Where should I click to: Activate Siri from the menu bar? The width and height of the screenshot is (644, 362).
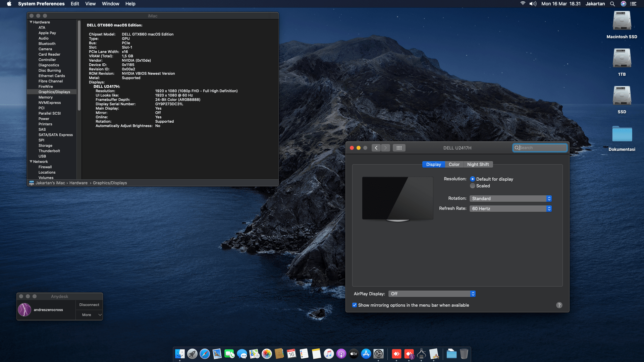point(623,4)
